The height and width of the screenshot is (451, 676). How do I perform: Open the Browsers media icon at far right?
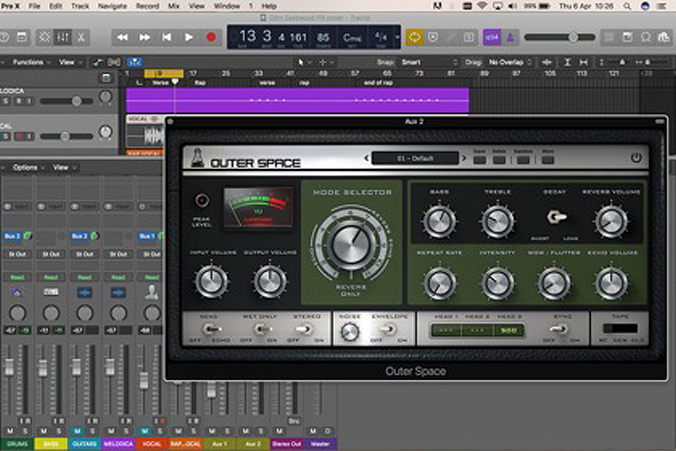click(x=663, y=38)
